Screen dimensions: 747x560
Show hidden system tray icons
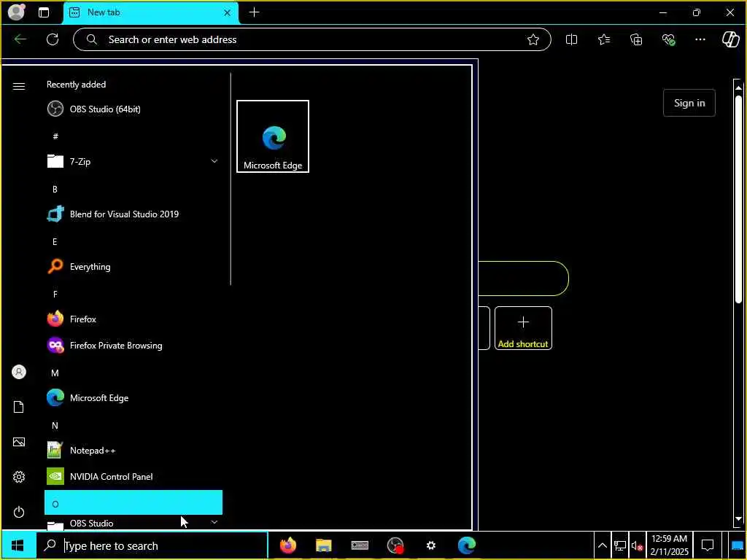tap(602, 545)
